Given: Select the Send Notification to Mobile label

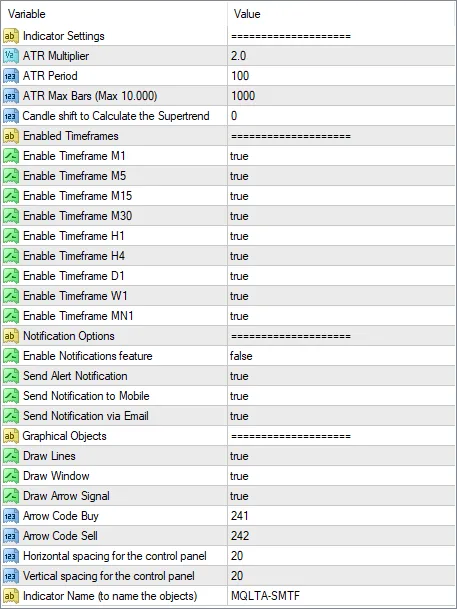Looking at the screenshot, I should tap(86, 396).
